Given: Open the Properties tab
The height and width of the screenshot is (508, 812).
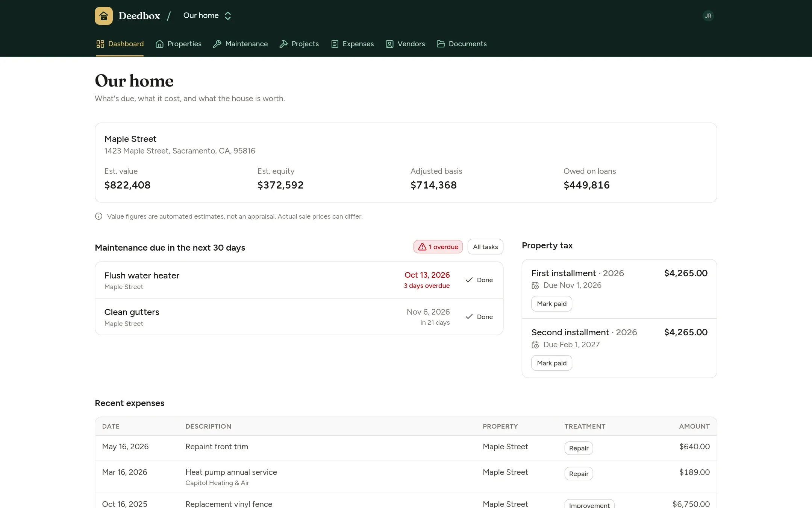Looking at the screenshot, I should (x=179, y=44).
